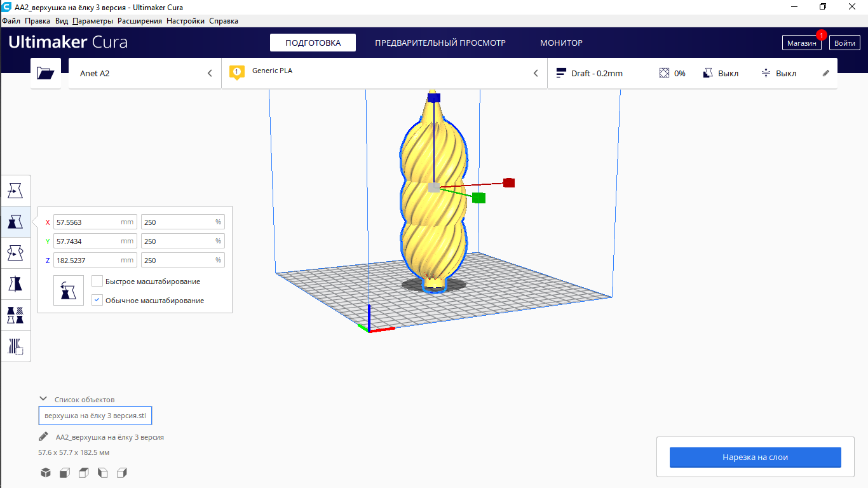868x488 pixels.
Task: Open the Per Model Settings tool
Action: pyautogui.click(x=15, y=315)
